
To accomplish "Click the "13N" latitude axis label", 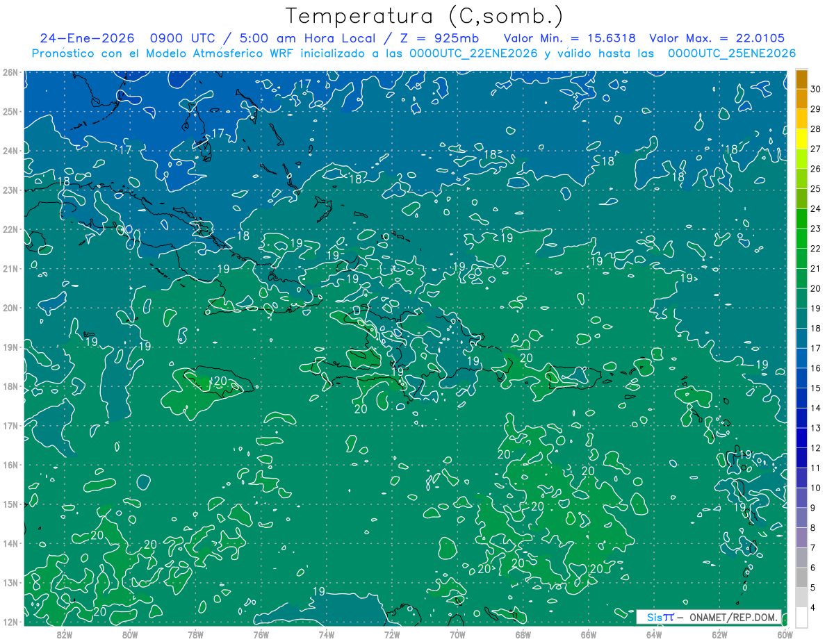I will coord(10,583).
